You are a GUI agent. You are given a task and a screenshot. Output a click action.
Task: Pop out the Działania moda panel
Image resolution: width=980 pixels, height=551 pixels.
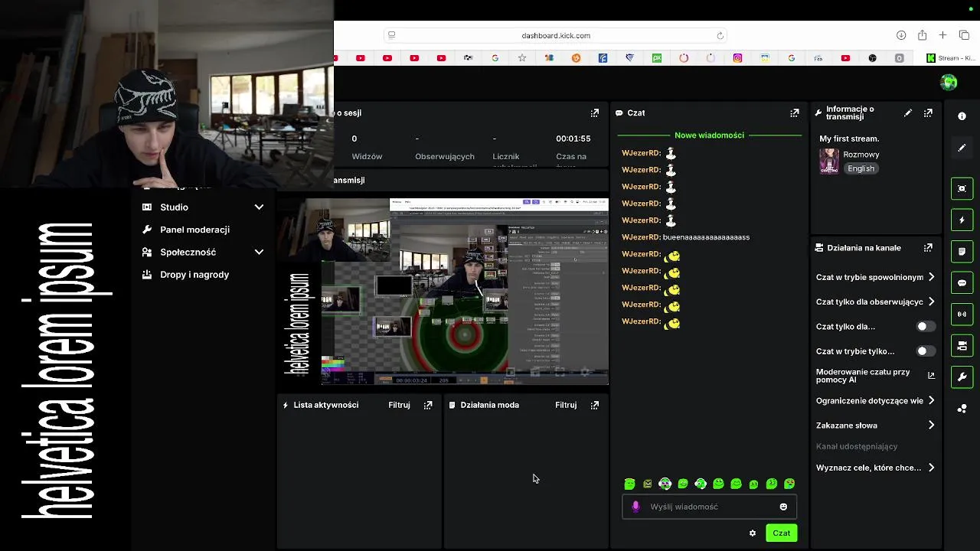595,406
